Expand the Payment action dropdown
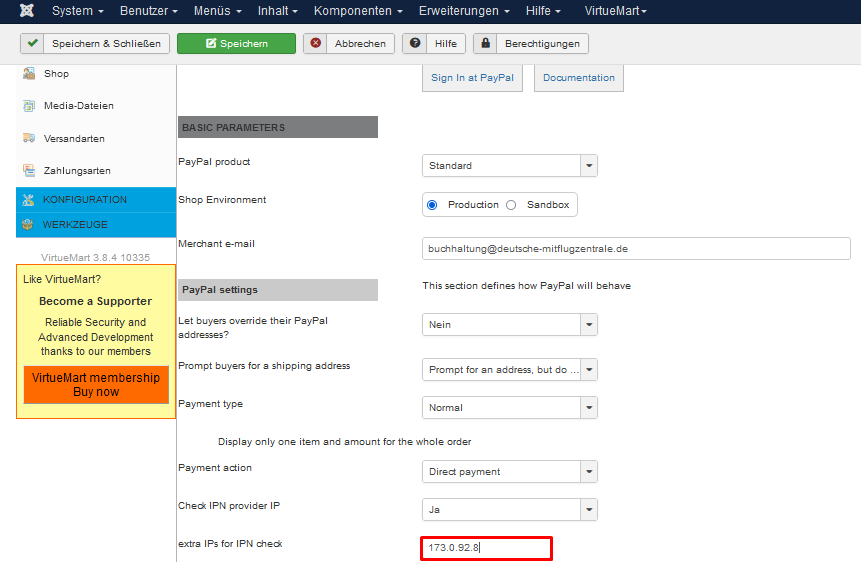Image resolution: width=861 pixels, height=562 pixels. (510, 472)
